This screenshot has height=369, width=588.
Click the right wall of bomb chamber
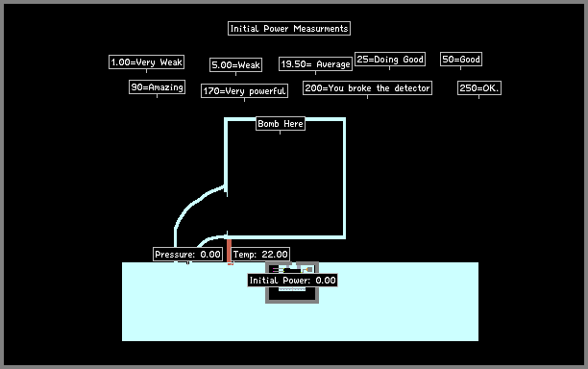coord(344,178)
